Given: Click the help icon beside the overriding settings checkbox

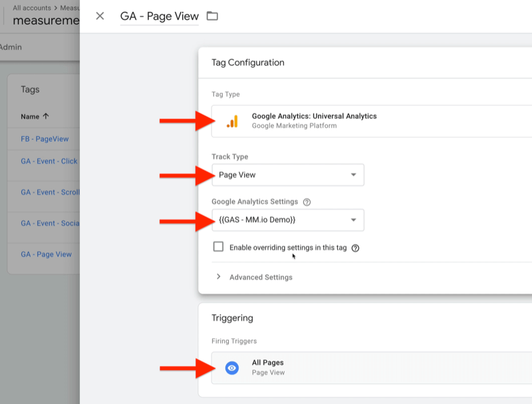Looking at the screenshot, I should 357,247.
